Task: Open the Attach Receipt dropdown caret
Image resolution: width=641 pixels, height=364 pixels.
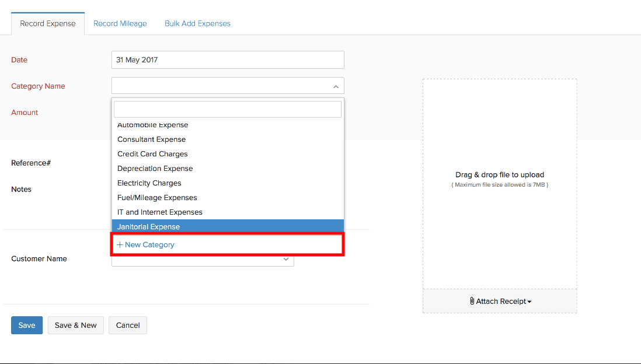Action: tap(529, 302)
